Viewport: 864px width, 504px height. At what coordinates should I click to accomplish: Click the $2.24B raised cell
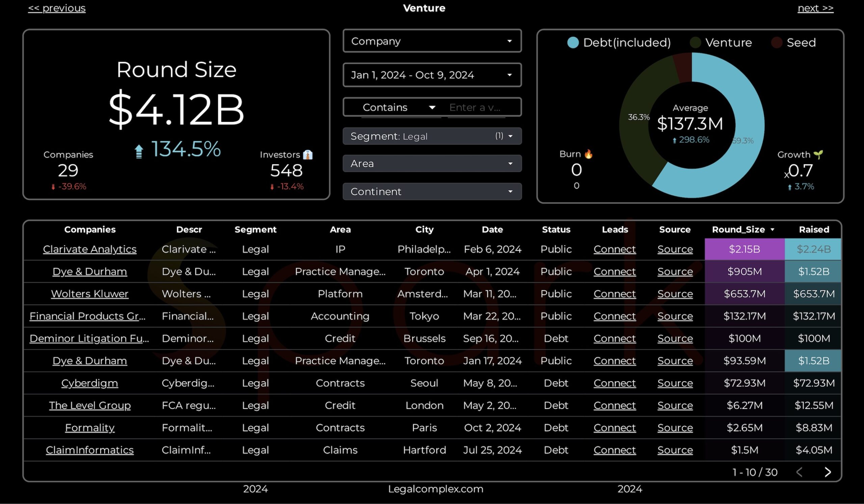tap(813, 249)
